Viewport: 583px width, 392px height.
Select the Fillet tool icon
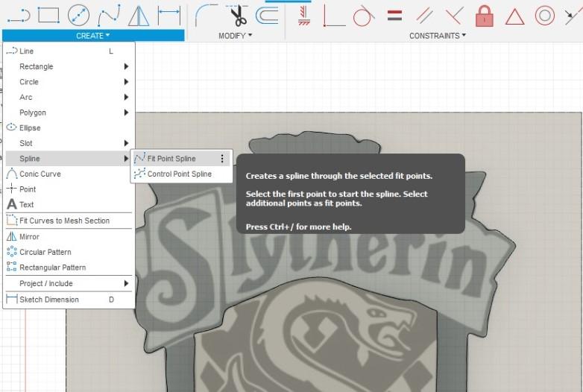207,15
